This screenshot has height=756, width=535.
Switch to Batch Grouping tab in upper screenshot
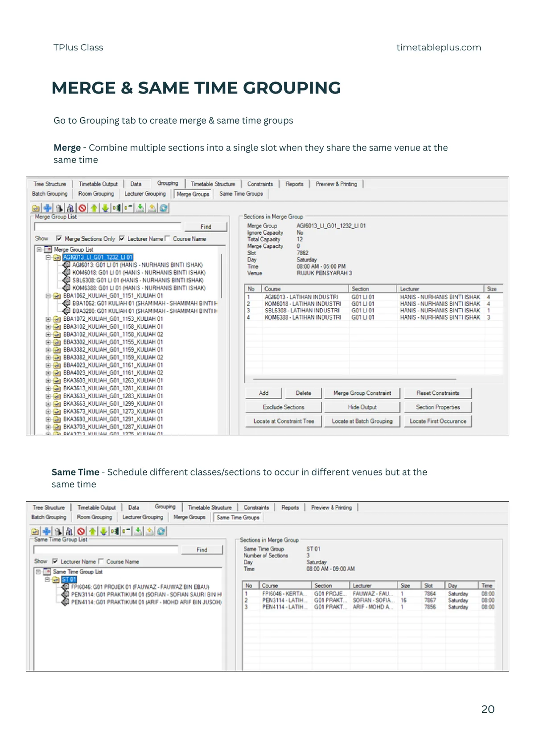(x=49, y=194)
